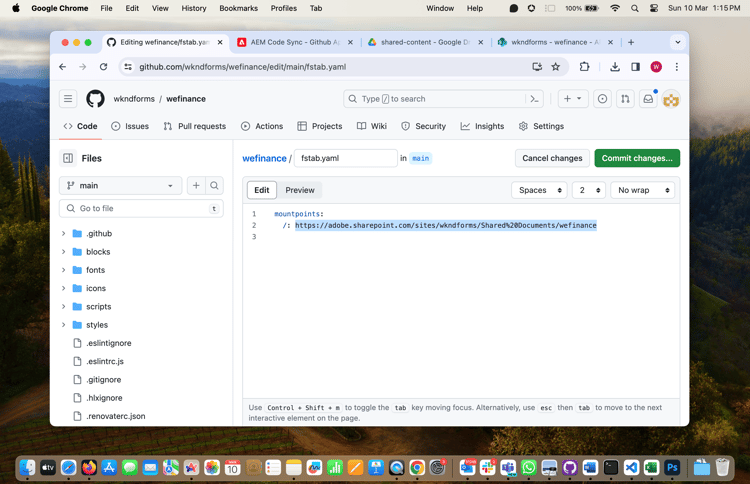Open WhatsApp from the Dock
750x484 pixels.
click(x=529, y=467)
